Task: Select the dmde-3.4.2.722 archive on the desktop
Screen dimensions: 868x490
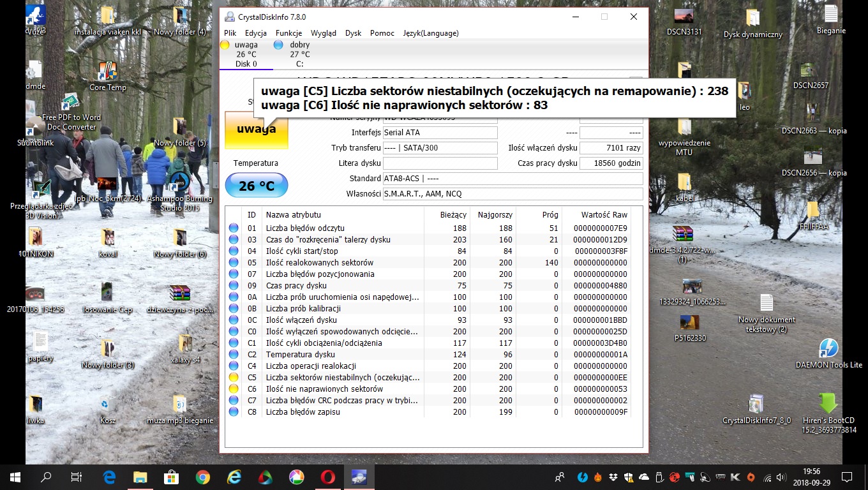Action: click(682, 245)
